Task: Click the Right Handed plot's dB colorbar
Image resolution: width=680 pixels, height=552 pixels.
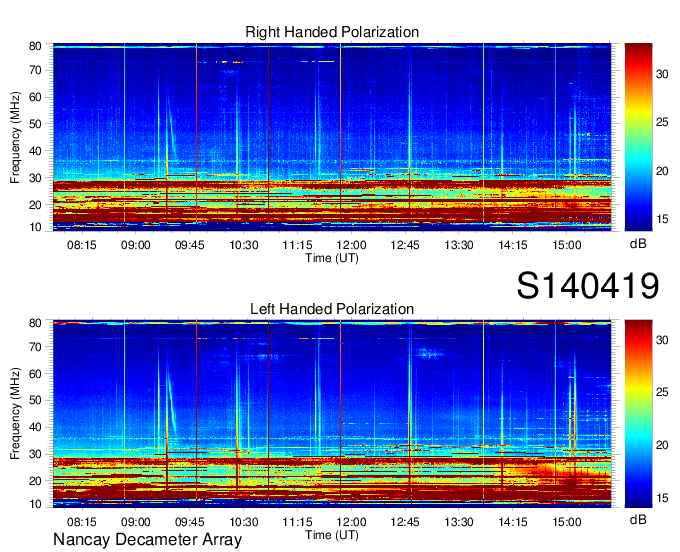Action: coord(638,137)
